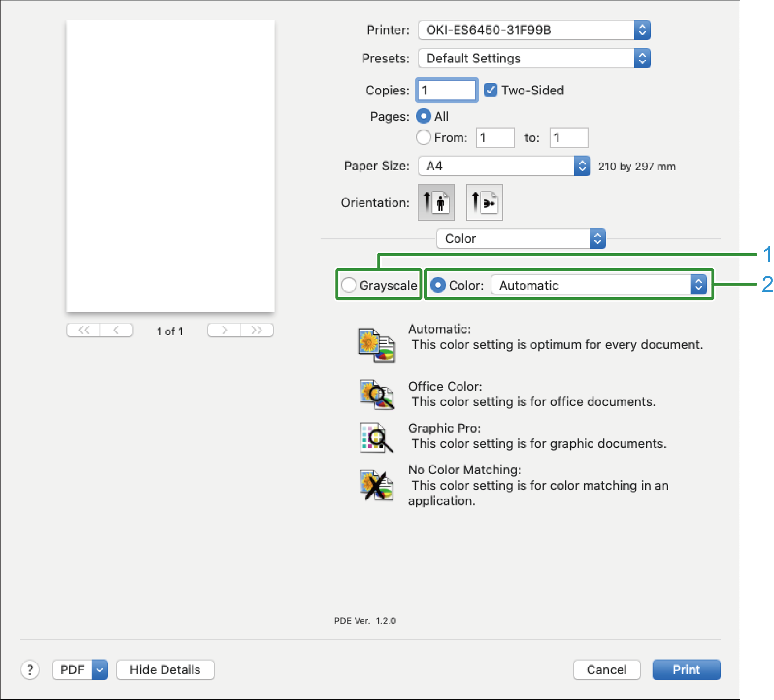Click into the Copies input field
Screen dimensions: 774x700
[x=446, y=90]
